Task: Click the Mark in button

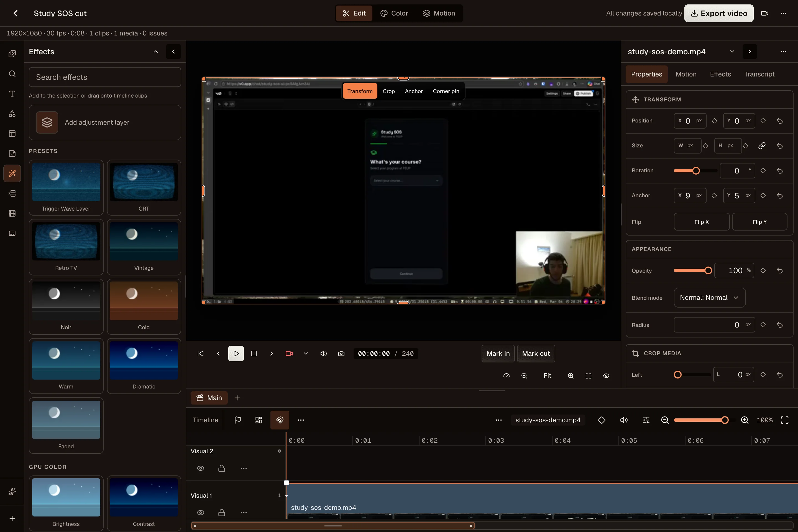Action: [x=498, y=354]
